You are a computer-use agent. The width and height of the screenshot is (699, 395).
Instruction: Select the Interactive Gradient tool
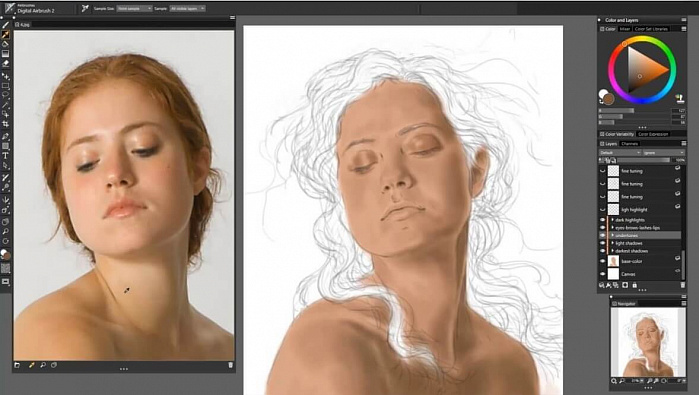[5, 54]
